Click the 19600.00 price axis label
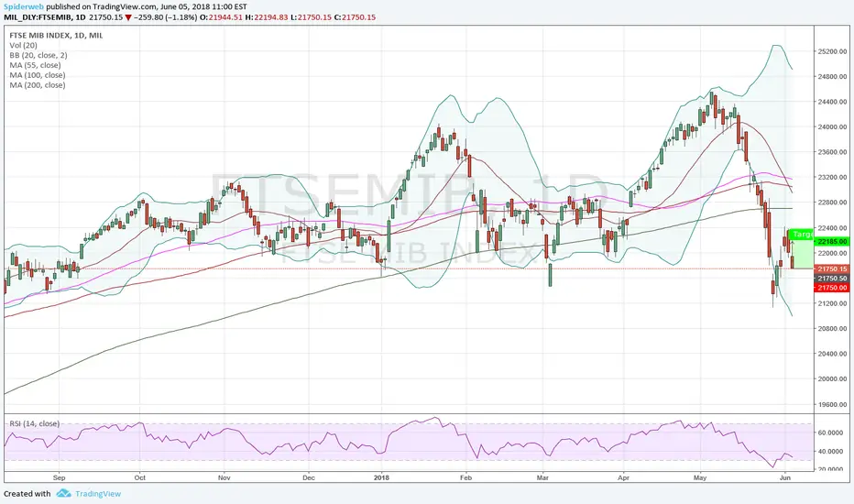The width and height of the screenshot is (854, 504). click(x=832, y=405)
